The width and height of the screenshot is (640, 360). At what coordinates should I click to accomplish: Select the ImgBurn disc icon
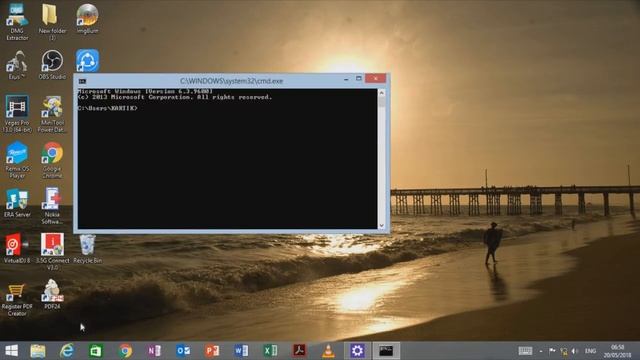(x=87, y=18)
